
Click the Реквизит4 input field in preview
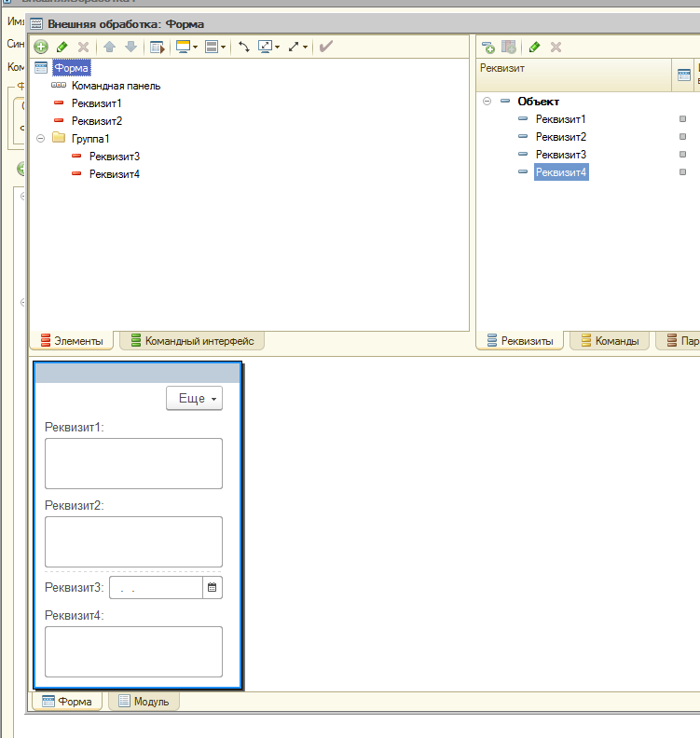tap(133, 651)
